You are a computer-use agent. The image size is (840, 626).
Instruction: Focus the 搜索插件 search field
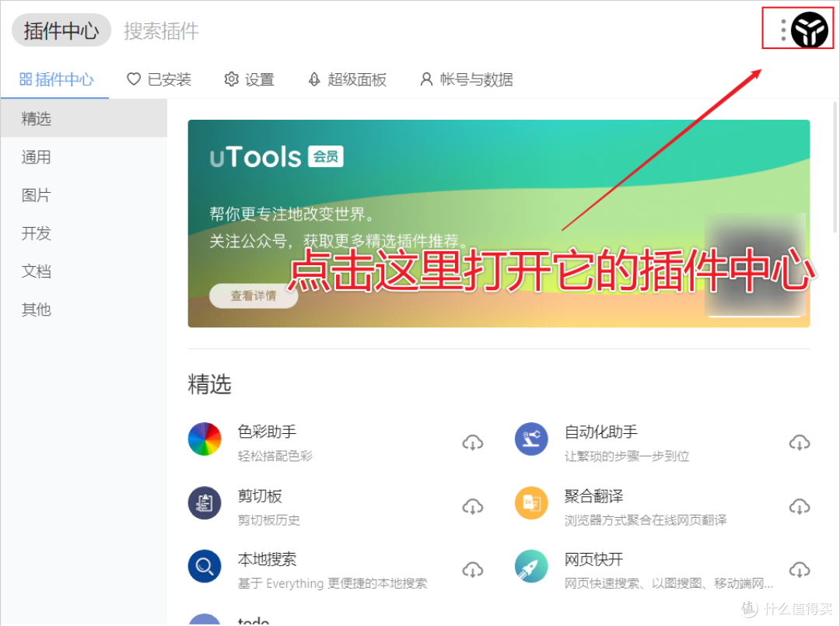161,30
